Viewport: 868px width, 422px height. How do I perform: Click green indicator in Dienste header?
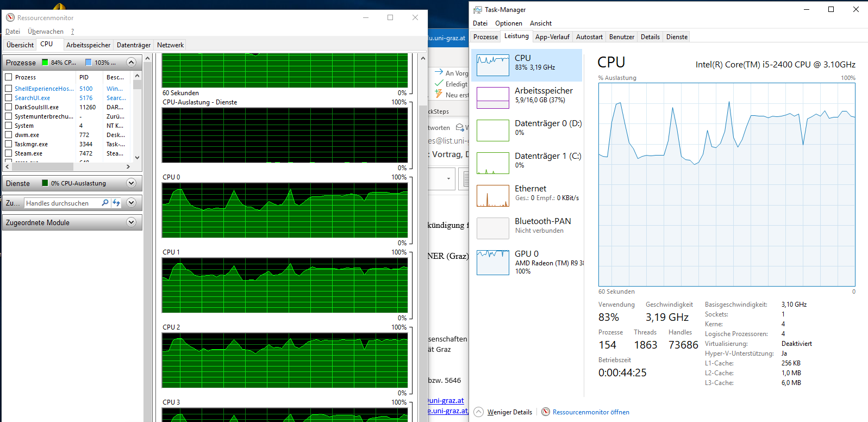45,183
